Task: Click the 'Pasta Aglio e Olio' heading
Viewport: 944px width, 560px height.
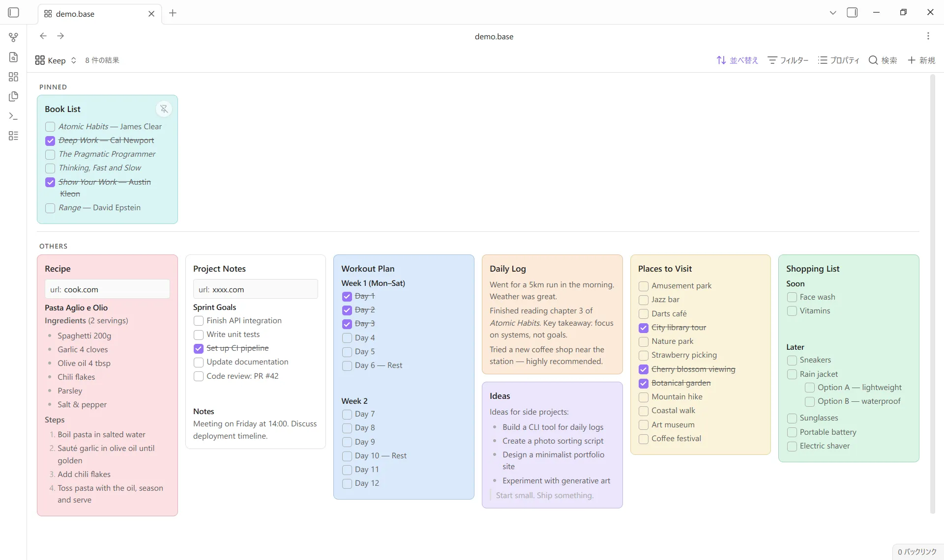Action: 76,308
